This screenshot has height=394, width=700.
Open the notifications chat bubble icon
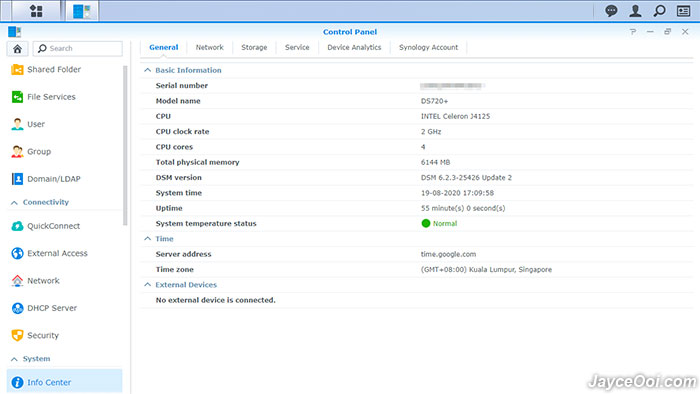[611, 11]
